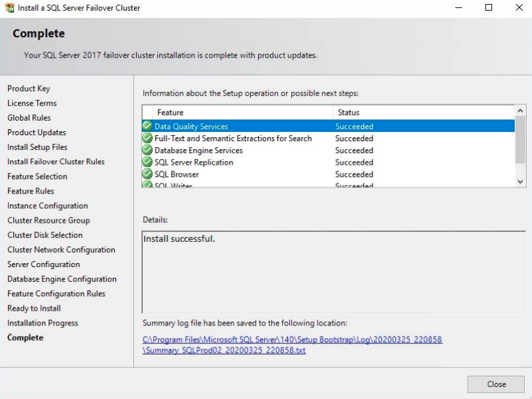The width and height of the screenshot is (532, 399).
Task: Click the feature list scroll up arrow
Action: click(520, 111)
